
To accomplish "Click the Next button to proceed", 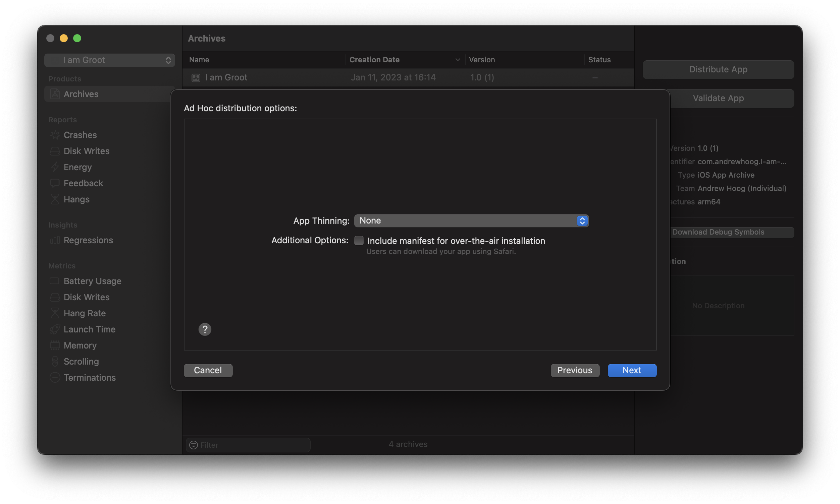I will point(632,370).
